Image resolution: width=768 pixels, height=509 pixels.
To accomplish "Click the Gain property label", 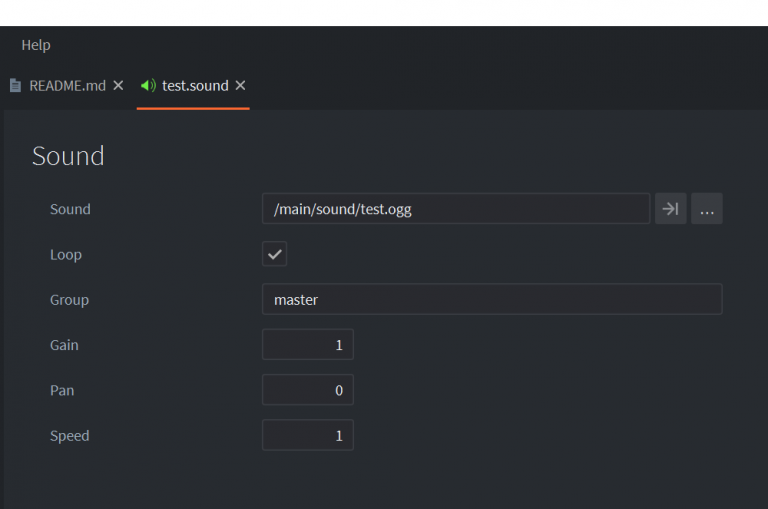I will (x=64, y=345).
